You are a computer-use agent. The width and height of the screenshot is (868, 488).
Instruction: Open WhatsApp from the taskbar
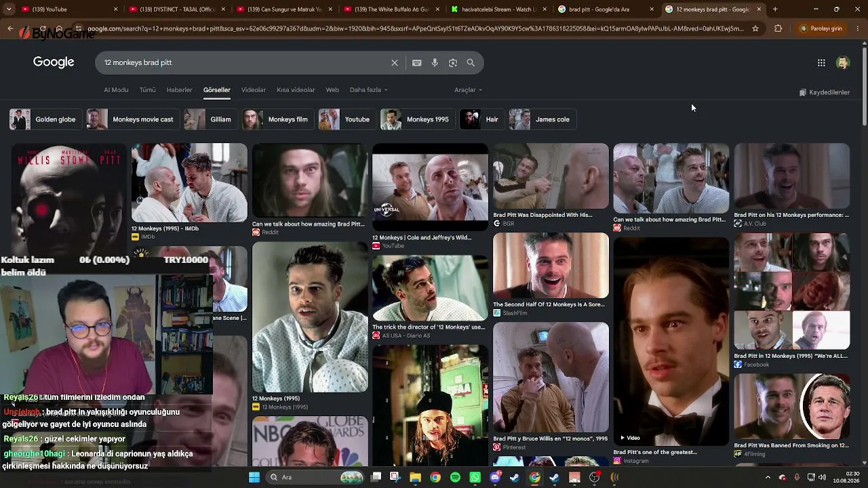475,477
